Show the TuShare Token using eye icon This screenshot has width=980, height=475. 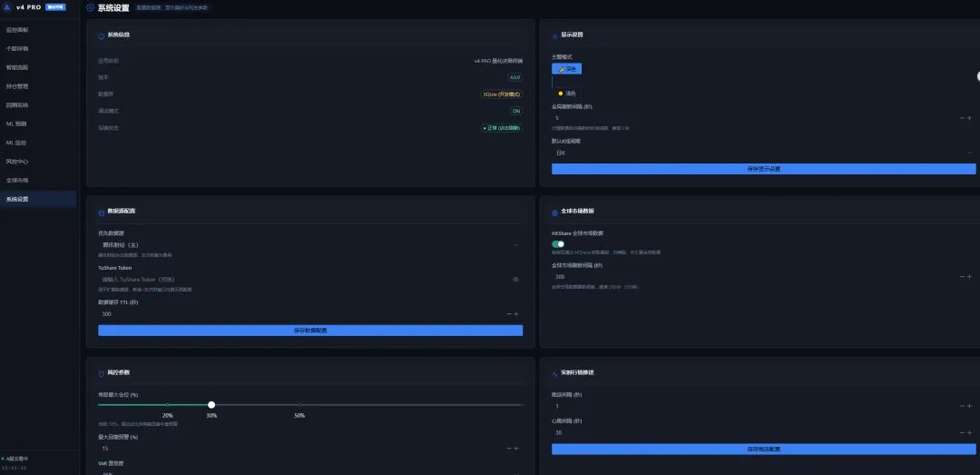[515, 279]
